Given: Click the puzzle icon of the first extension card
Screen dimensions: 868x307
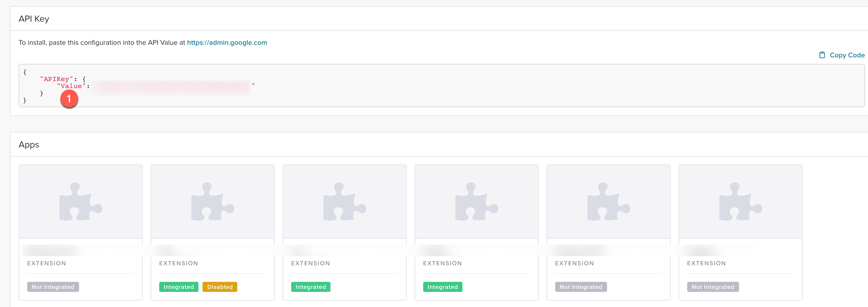Looking at the screenshot, I should click(81, 202).
